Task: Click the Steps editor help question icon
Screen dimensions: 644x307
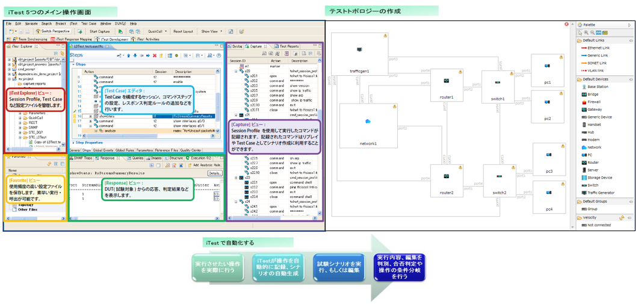Action: [x=218, y=55]
